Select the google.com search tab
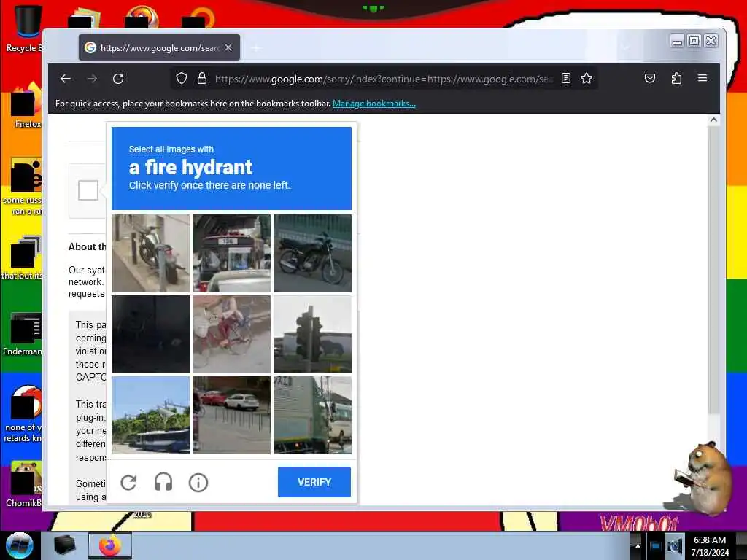 159,47
